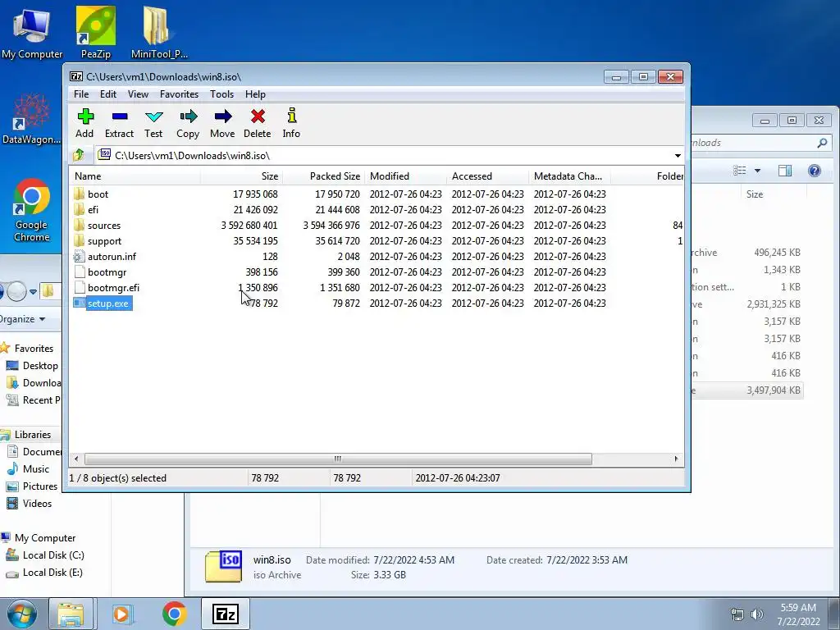Select the 3,497,904 KB file row
This screenshot has width=840, height=630.
[x=747, y=390]
